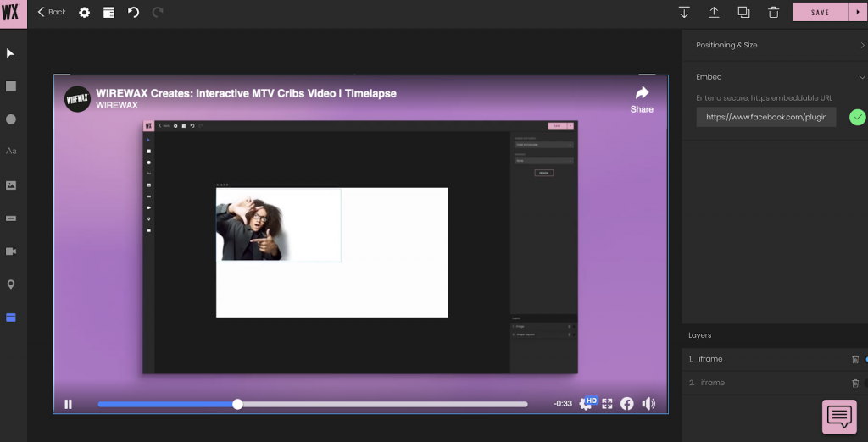Open video quality HD settings
Viewport: 868px width, 442px height.
[x=587, y=403]
